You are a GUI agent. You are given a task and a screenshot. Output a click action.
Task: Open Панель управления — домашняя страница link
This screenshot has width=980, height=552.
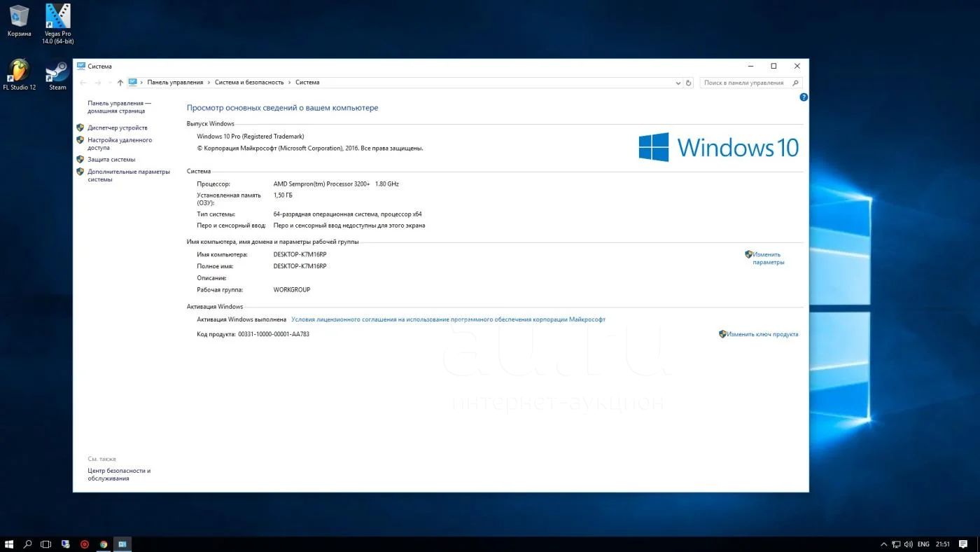119,106
